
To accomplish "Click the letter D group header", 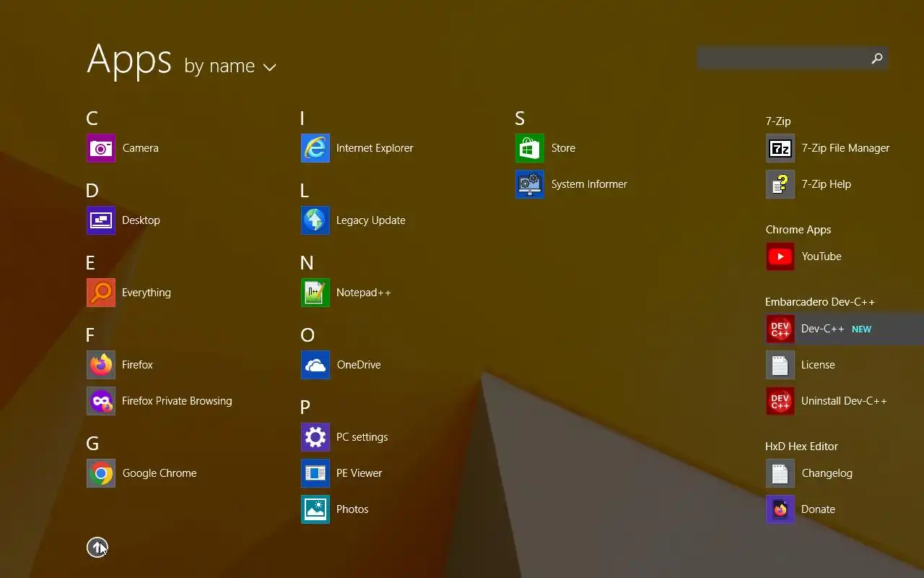I will (92, 191).
